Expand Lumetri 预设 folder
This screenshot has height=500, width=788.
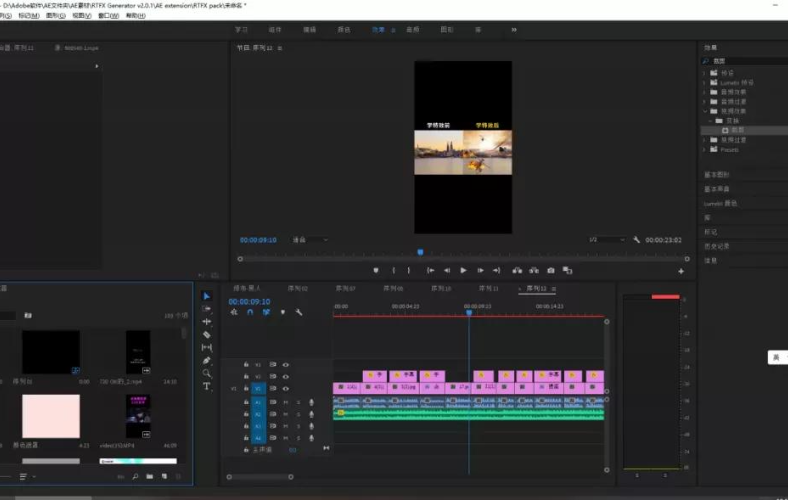(704, 83)
